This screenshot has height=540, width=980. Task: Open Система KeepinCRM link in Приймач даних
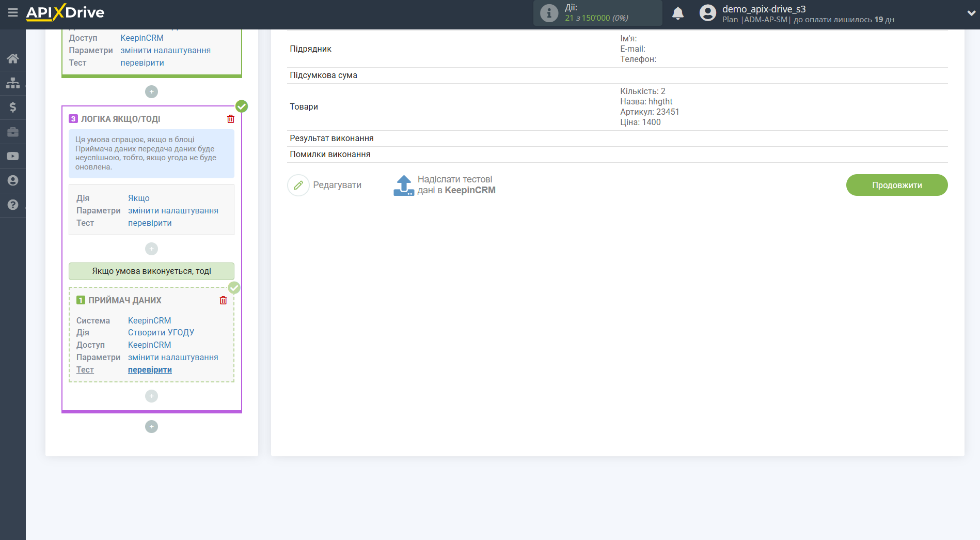coord(150,320)
